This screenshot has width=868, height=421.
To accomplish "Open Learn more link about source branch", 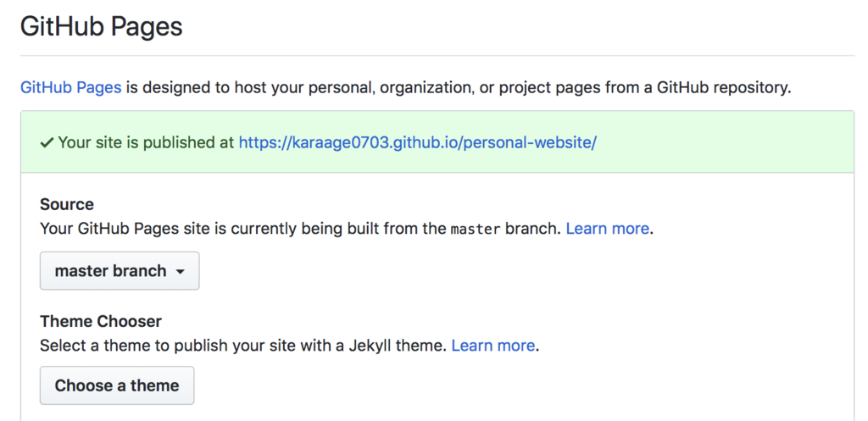I will pos(607,229).
